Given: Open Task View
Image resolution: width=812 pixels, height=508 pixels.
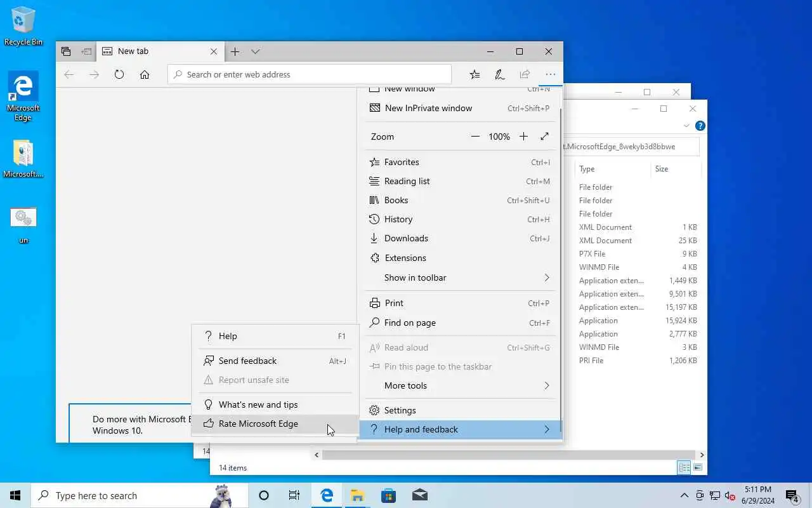Looking at the screenshot, I should point(294,495).
